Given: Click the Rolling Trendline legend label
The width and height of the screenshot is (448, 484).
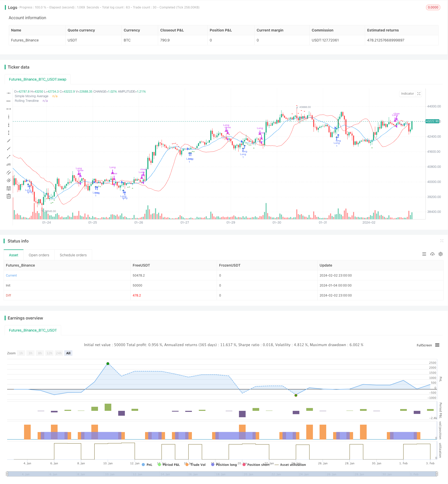Looking at the screenshot, I should coord(27,101).
